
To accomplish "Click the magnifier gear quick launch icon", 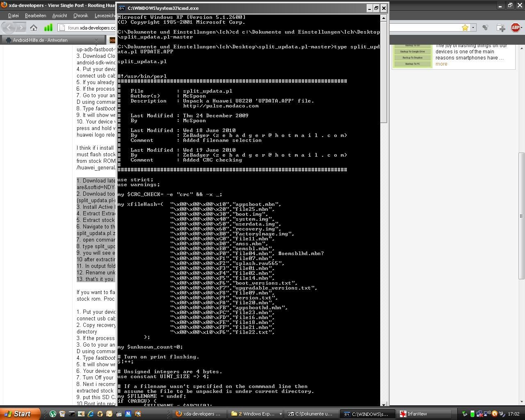I will click(138, 414).
